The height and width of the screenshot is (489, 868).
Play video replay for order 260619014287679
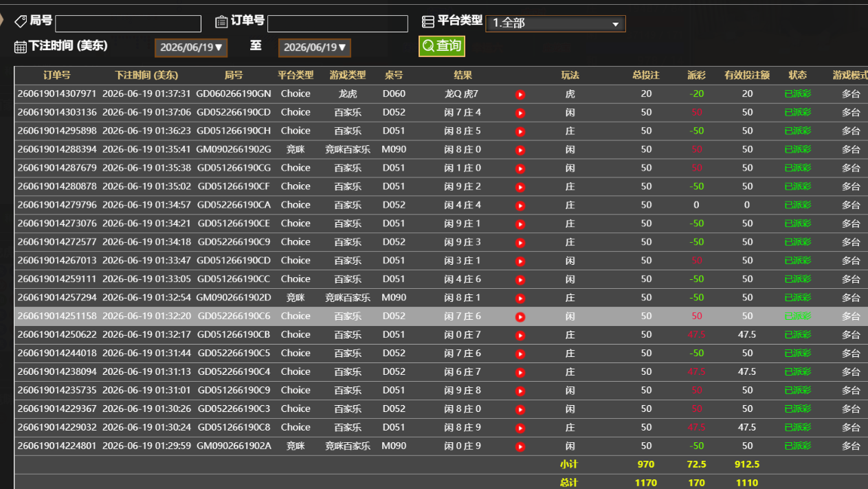coord(520,169)
